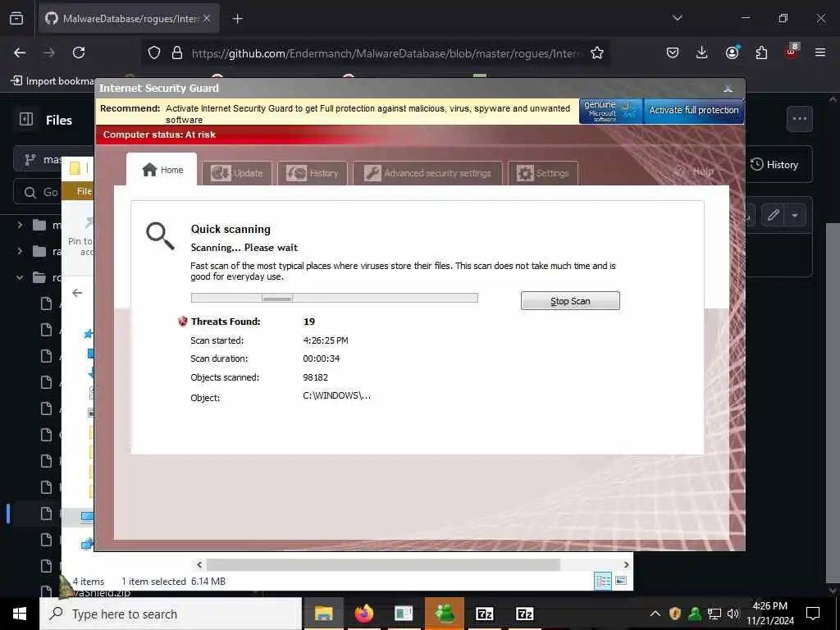Close the Internet Security Guard window
The image size is (840, 630).
[728, 89]
